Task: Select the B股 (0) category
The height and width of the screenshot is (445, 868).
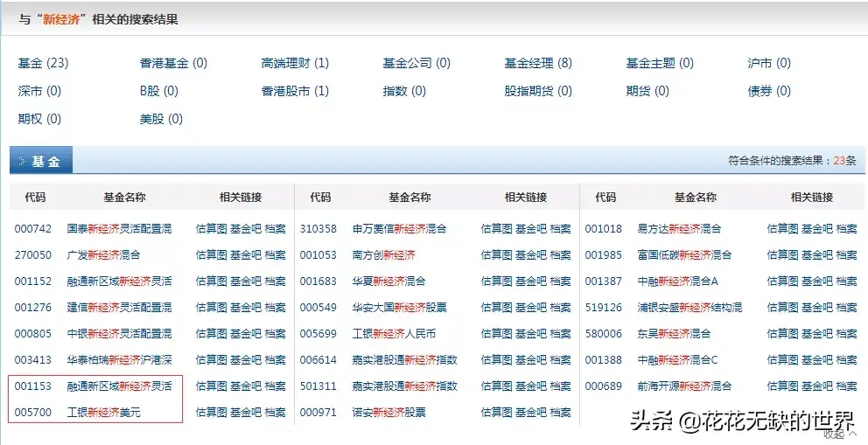Action: [159, 91]
